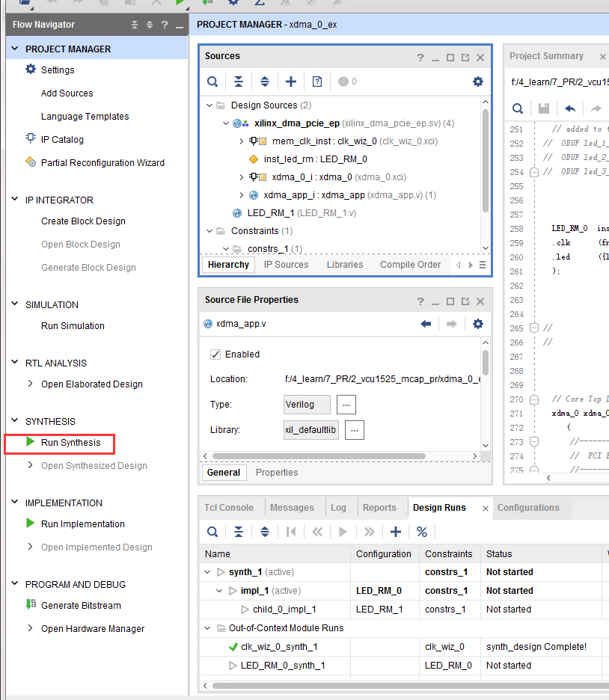
Task: Click the Run Synthesis green arrow
Action: [x=30, y=442]
